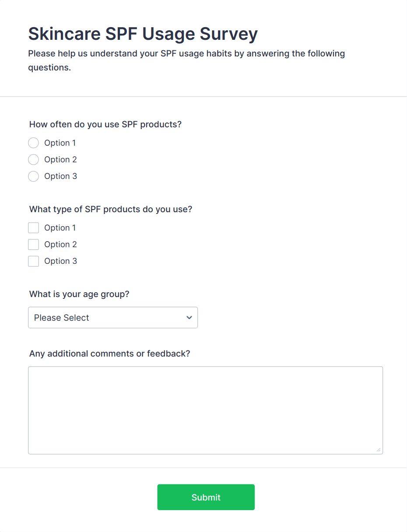407x532 pixels.
Task: Click the comments box resize handle
Action: (x=378, y=450)
